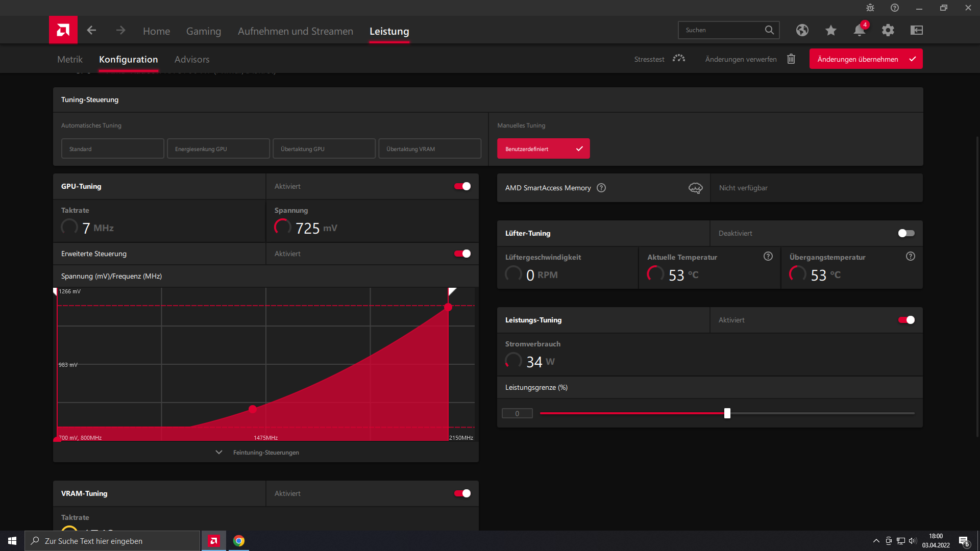Open favorites with the star icon

pos(830,30)
